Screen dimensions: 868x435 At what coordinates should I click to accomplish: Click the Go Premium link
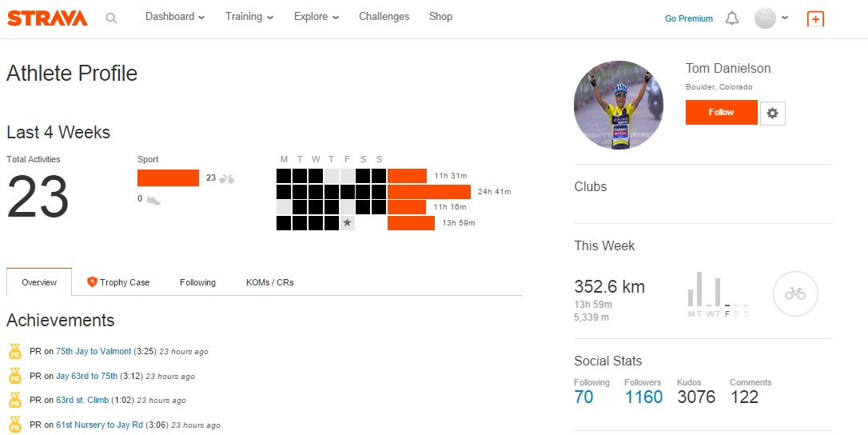pos(688,18)
